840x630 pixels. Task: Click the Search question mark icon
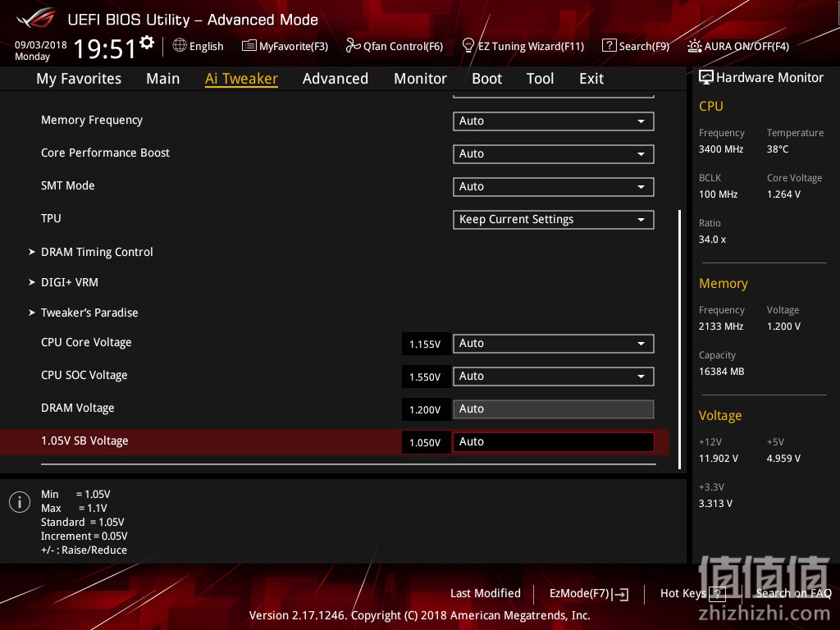(609, 46)
